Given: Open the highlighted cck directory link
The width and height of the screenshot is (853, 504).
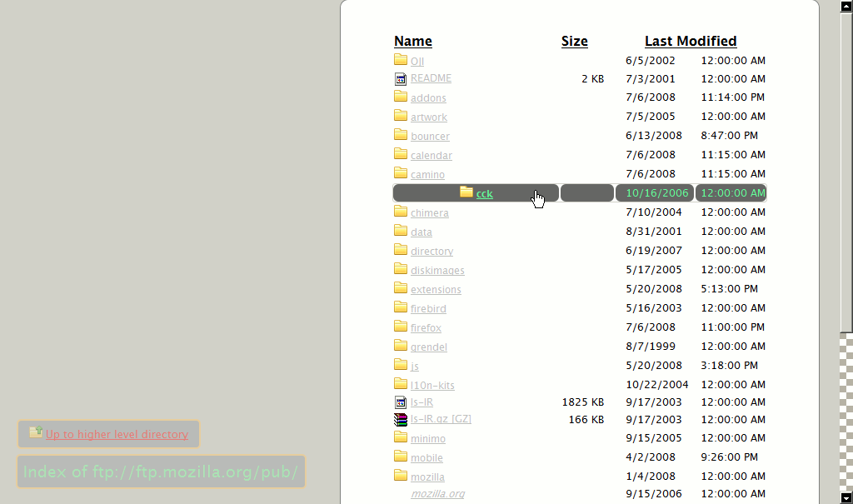Looking at the screenshot, I should click(484, 194).
